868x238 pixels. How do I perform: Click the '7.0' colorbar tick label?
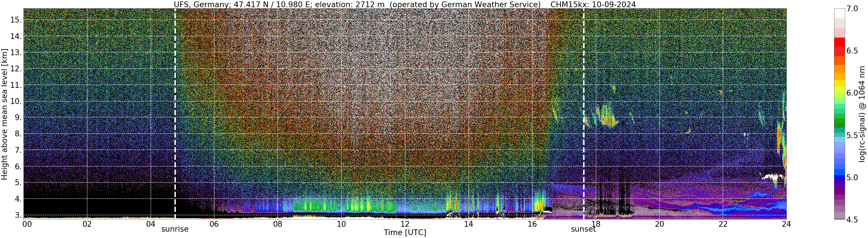click(852, 9)
